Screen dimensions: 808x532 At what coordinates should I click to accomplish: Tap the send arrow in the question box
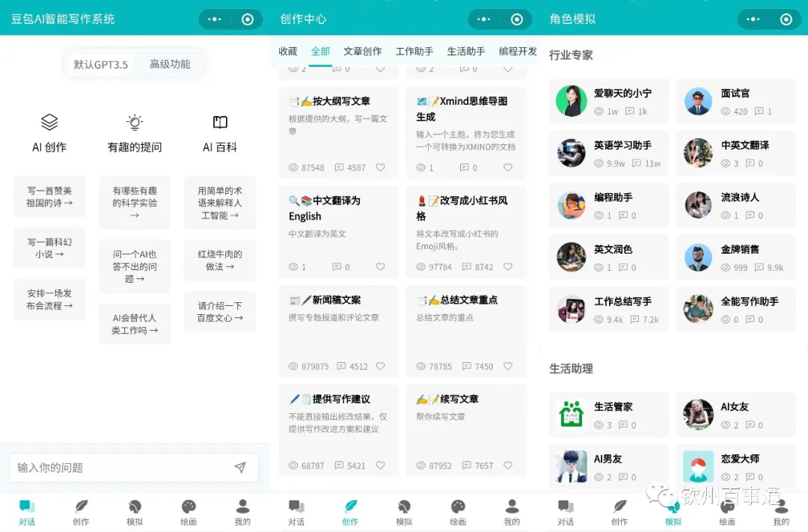point(241,468)
